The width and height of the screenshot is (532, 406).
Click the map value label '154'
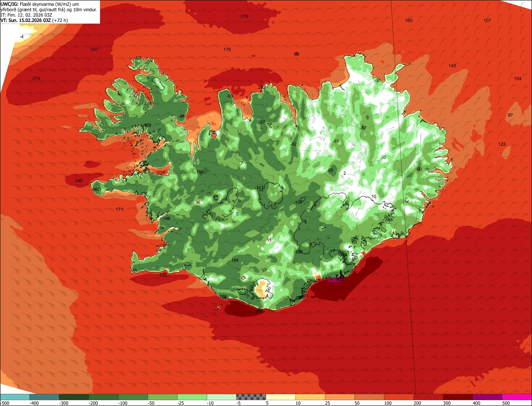[x=517, y=78]
